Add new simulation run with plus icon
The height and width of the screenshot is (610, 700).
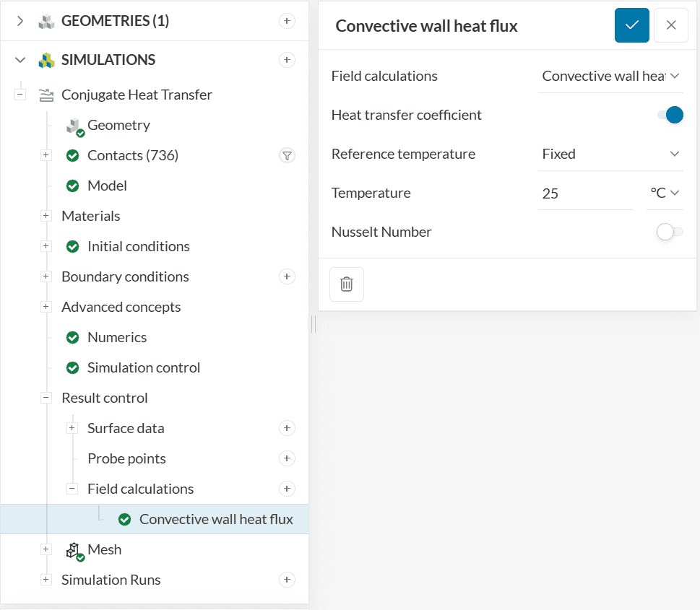(287, 580)
